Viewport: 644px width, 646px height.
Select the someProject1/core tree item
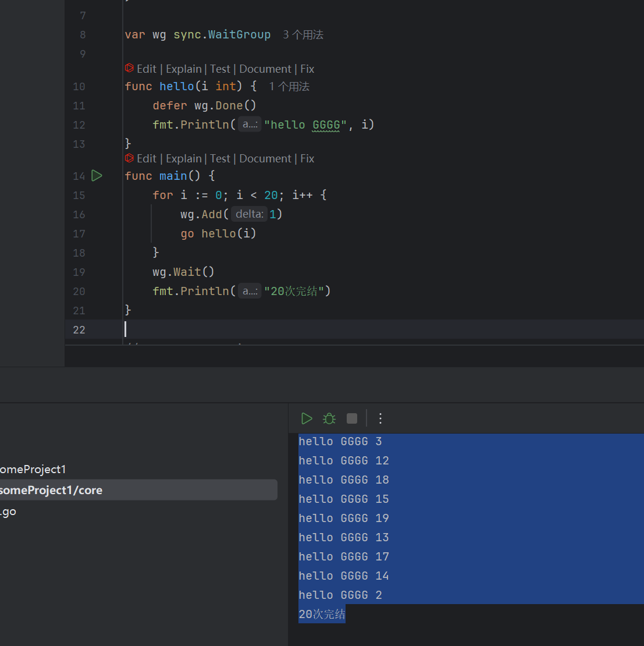[x=51, y=490]
